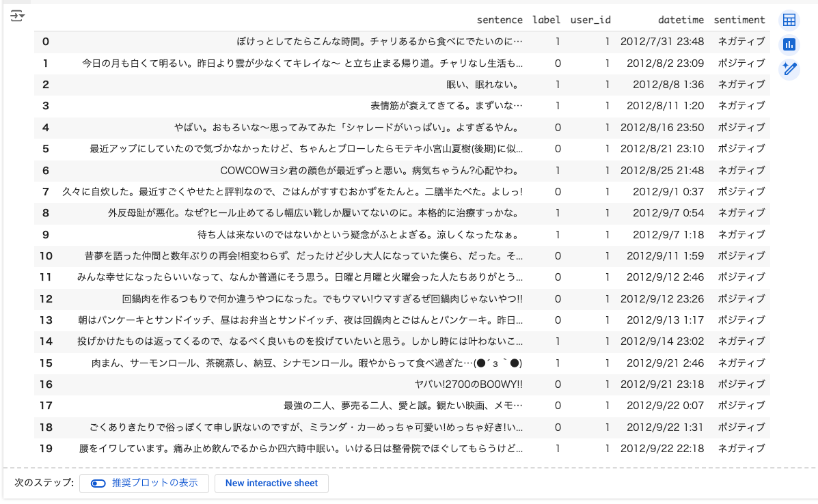Click the user_id column header
The image size is (818, 504).
[590, 20]
